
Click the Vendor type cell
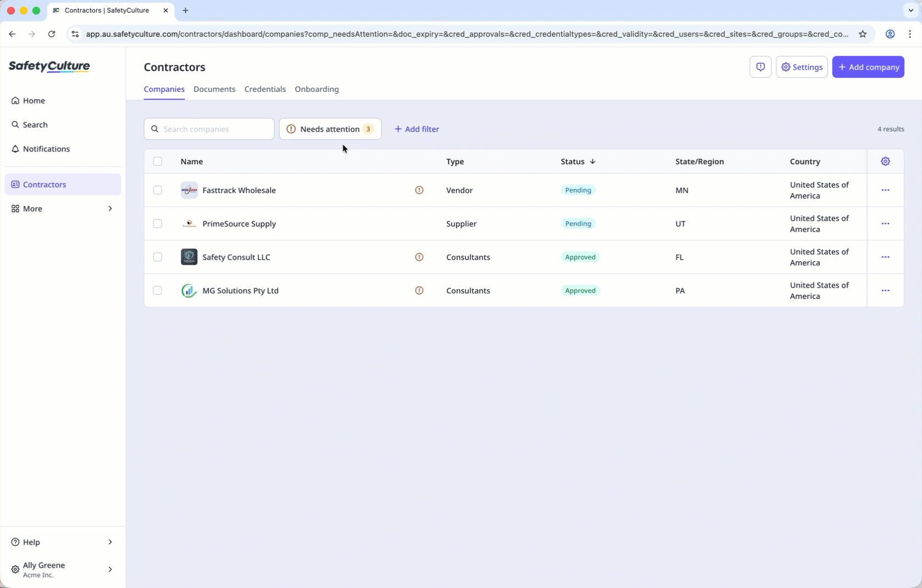(459, 190)
